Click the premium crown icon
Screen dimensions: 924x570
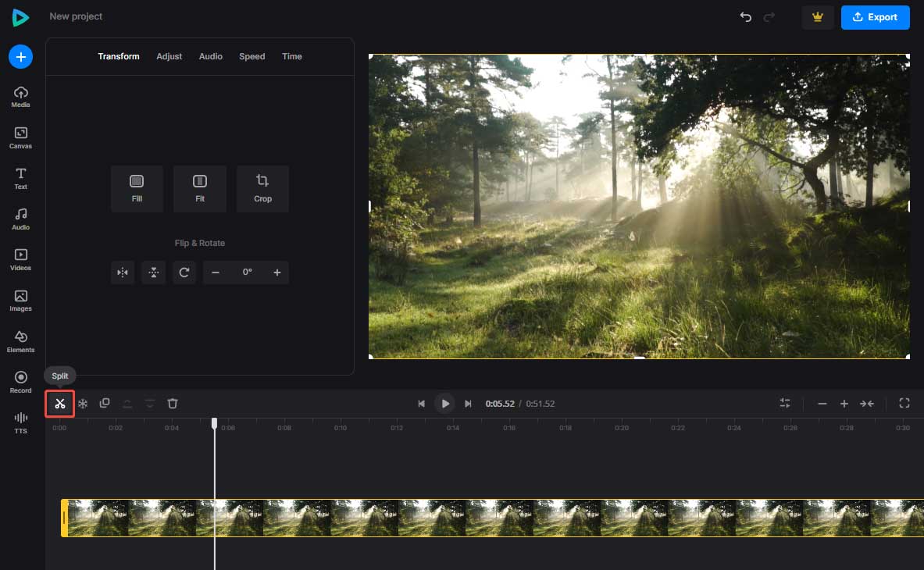[817, 17]
